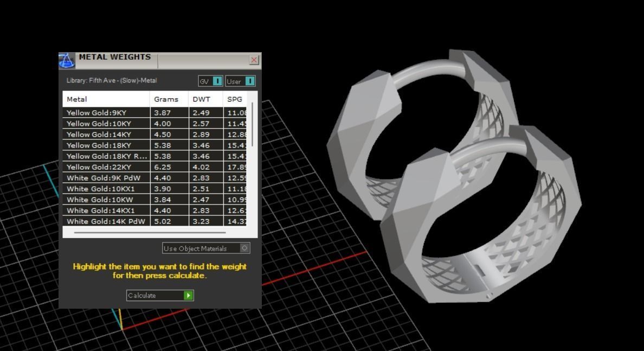Click the 2.57 DWT value

(x=201, y=124)
